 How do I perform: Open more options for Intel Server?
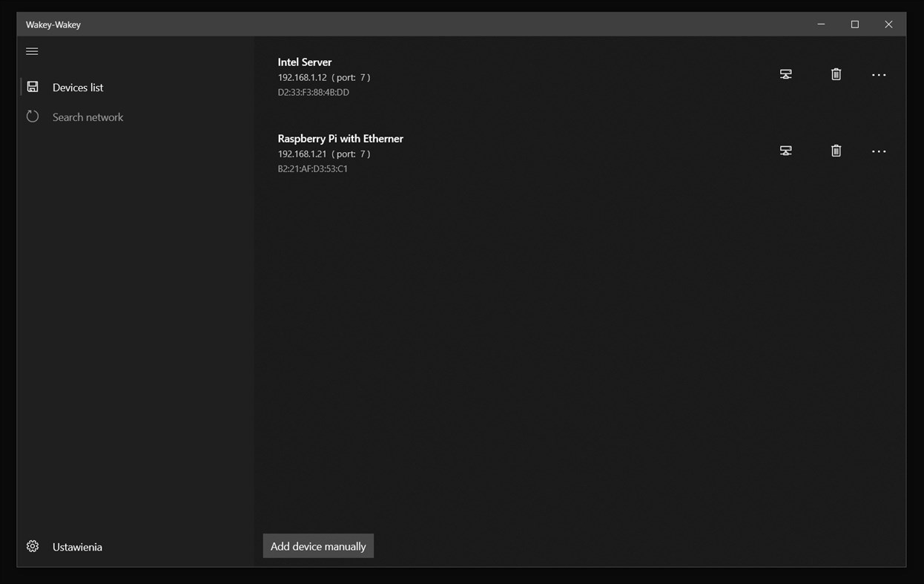(879, 74)
